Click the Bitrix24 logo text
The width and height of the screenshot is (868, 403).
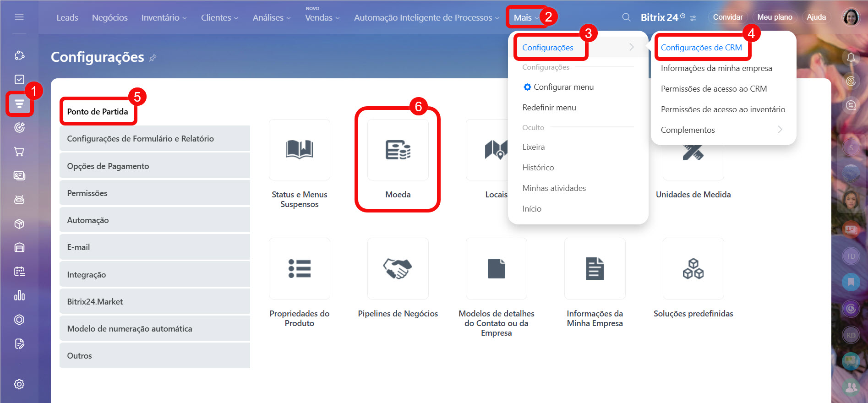coord(659,17)
